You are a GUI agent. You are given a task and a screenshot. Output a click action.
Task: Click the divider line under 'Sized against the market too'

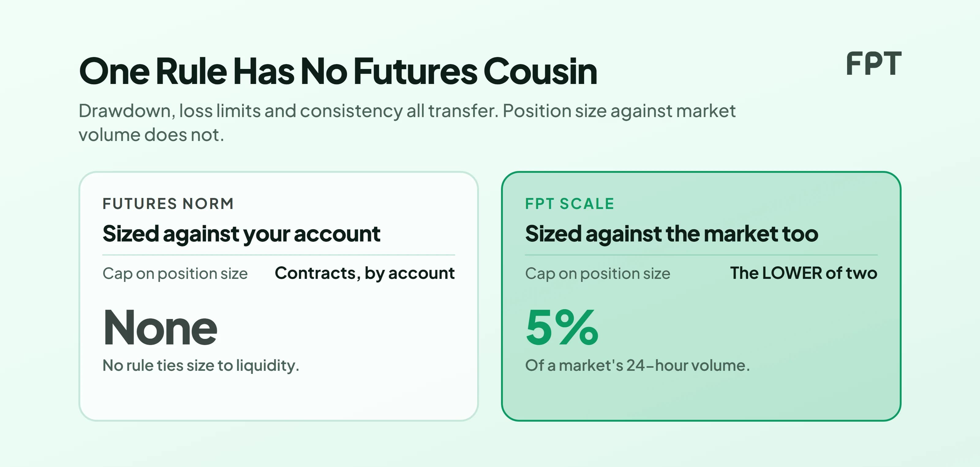click(701, 255)
